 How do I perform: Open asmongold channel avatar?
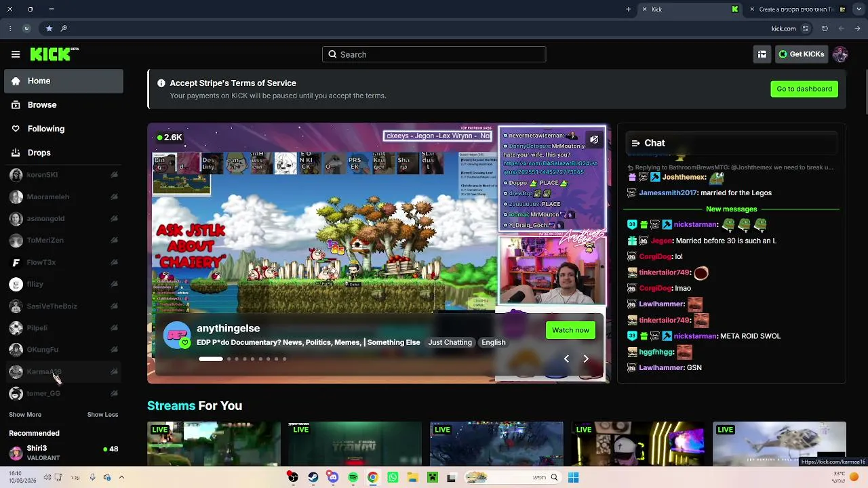16,219
